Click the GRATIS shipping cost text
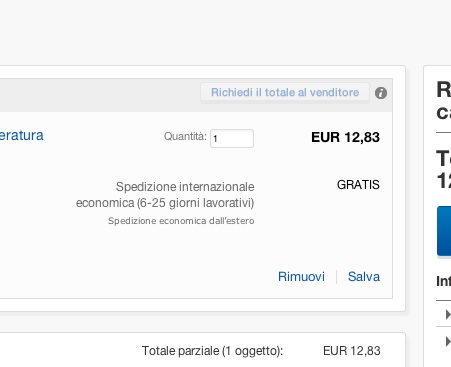Image resolution: width=451 pixels, height=367 pixels. 358,185
